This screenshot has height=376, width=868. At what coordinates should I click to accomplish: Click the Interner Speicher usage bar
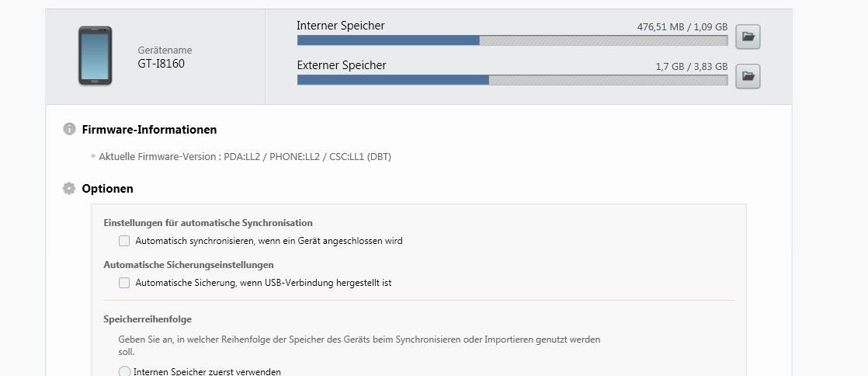[512, 40]
